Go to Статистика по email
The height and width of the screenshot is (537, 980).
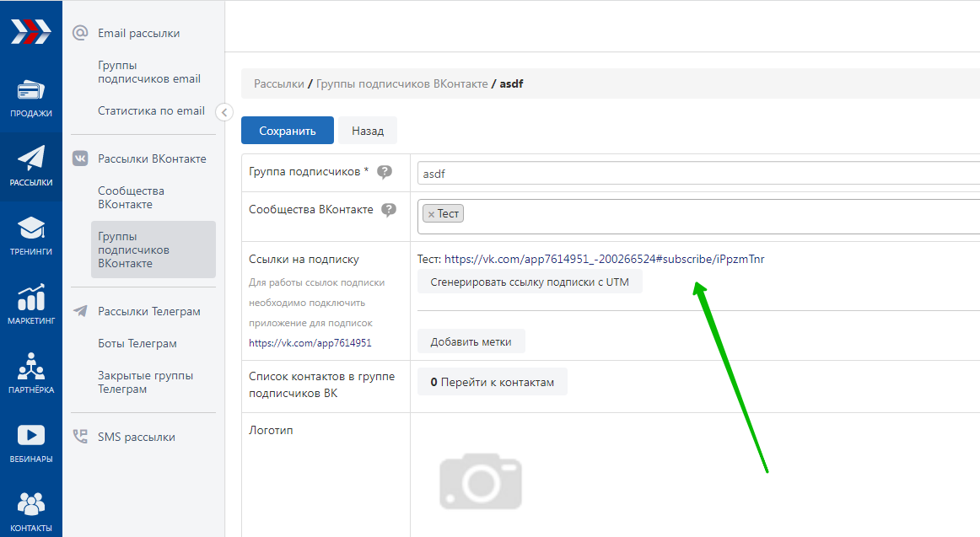tap(151, 110)
